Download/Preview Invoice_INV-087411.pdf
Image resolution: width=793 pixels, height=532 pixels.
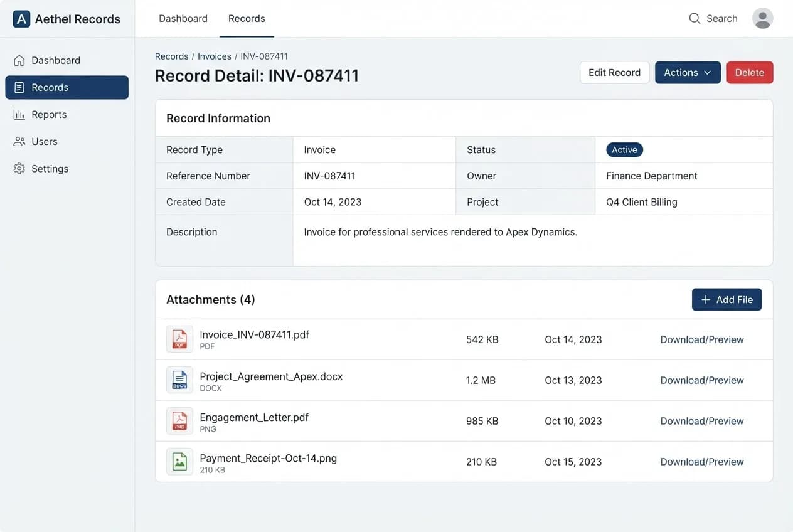[702, 340]
